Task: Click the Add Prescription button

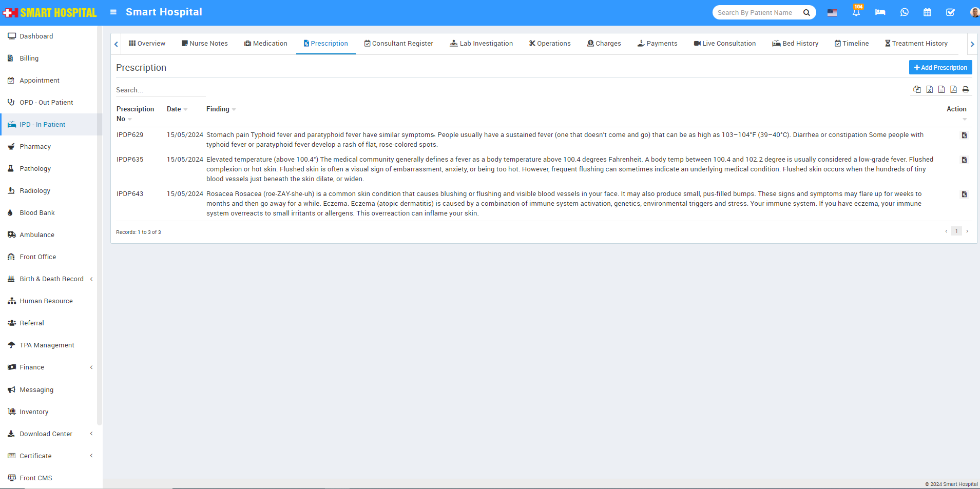Action: point(940,68)
